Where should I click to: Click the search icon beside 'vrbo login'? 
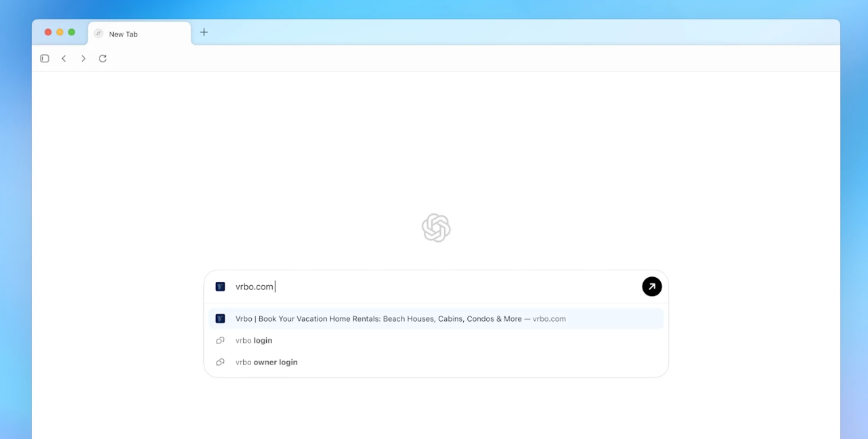coord(220,341)
